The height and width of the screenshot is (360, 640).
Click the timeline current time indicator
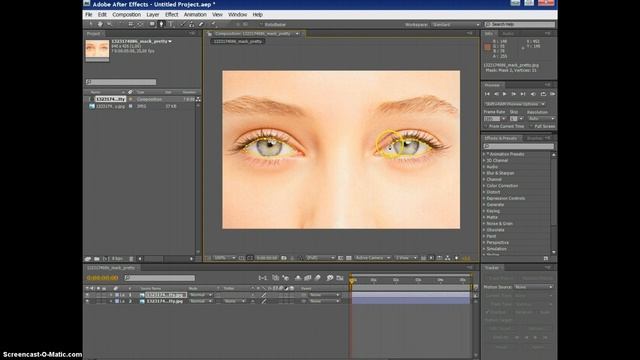pyautogui.click(x=352, y=280)
